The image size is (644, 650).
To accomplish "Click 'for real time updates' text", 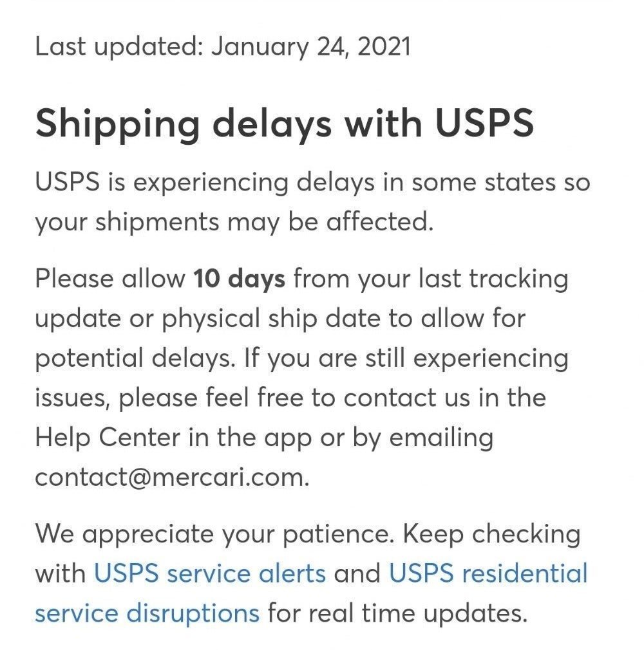I will coord(397,613).
